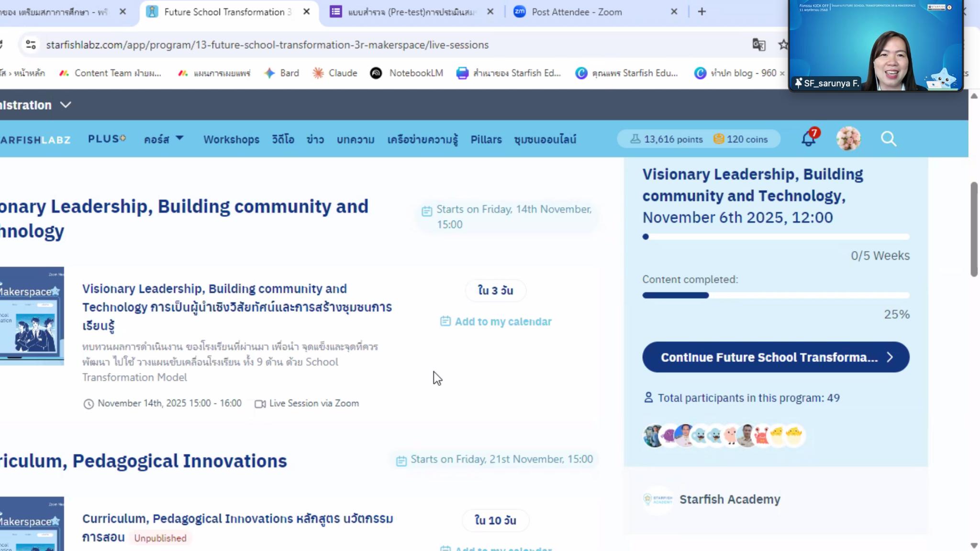
Task: Open the Claude bookmark
Action: [x=335, y=73]
